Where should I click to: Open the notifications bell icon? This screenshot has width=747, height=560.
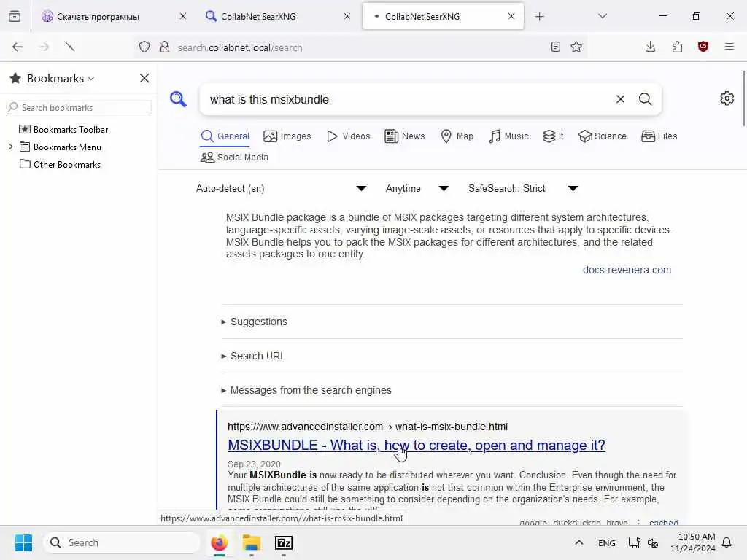727,542
